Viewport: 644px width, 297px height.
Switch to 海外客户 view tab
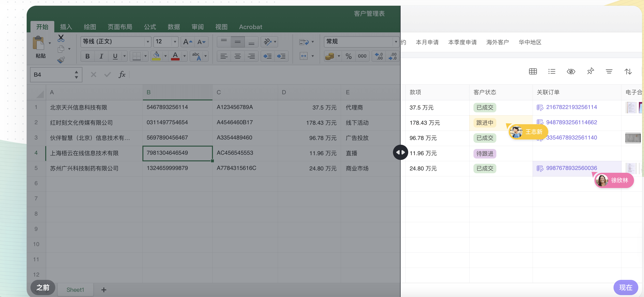(497, 42)
